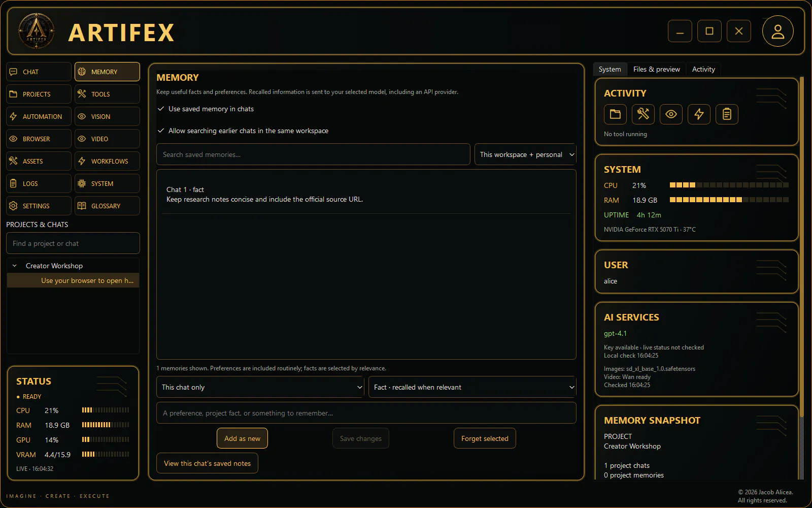The image size is (812, 508).
Task: Switch to the Activity tab
Action: tap(703, 69)
